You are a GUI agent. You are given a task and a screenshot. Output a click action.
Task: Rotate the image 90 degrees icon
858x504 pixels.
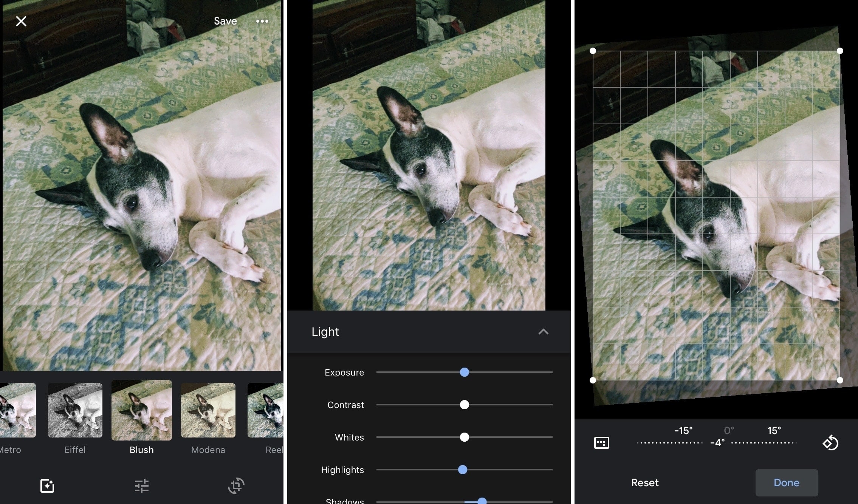point(830,443)
